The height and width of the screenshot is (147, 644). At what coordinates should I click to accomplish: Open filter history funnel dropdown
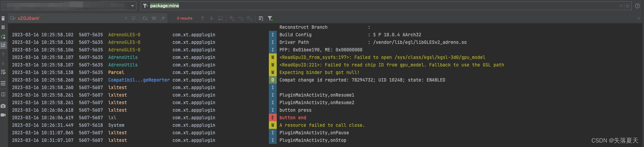tap(145, 6)
